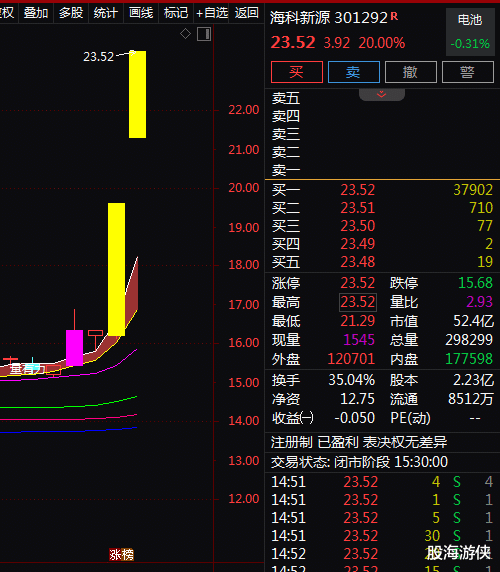
Task: Click the trade tick with volume 30
Action: click(382, 536)
